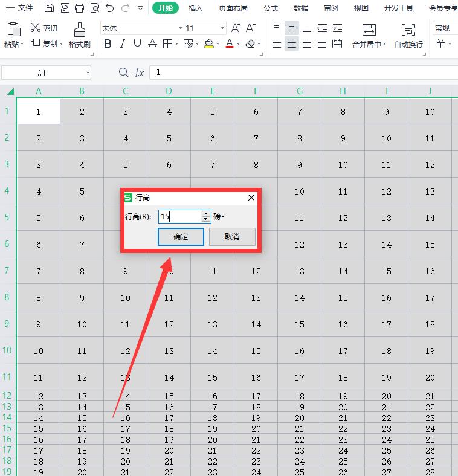Click the align left icon
This screenshot has height=476, width=458.
[x=276, y=44]
